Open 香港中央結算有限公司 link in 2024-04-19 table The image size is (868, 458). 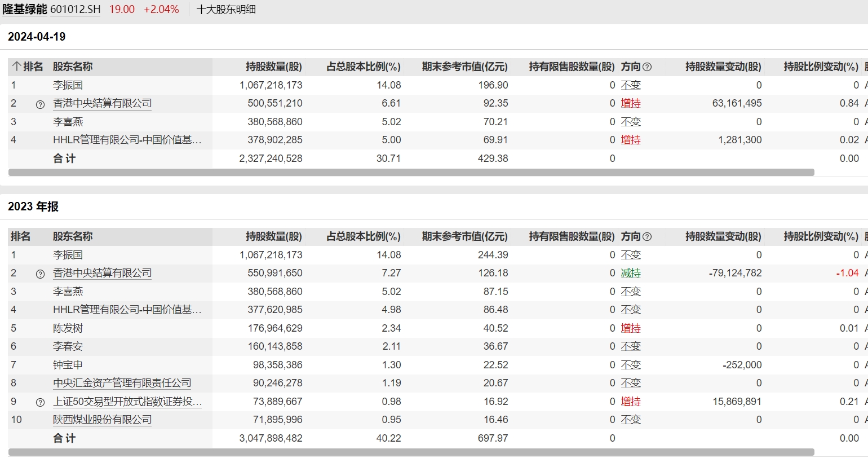pos(103,103)
